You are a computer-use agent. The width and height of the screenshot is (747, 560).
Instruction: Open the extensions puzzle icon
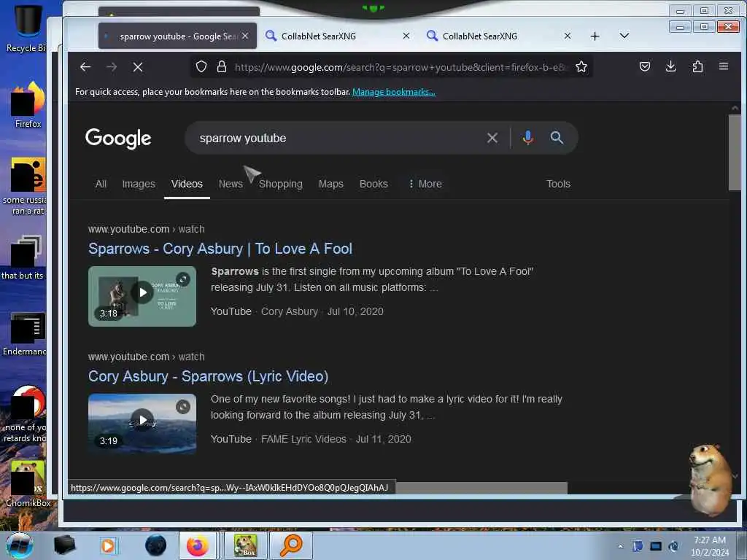click(x=697, y=66)
